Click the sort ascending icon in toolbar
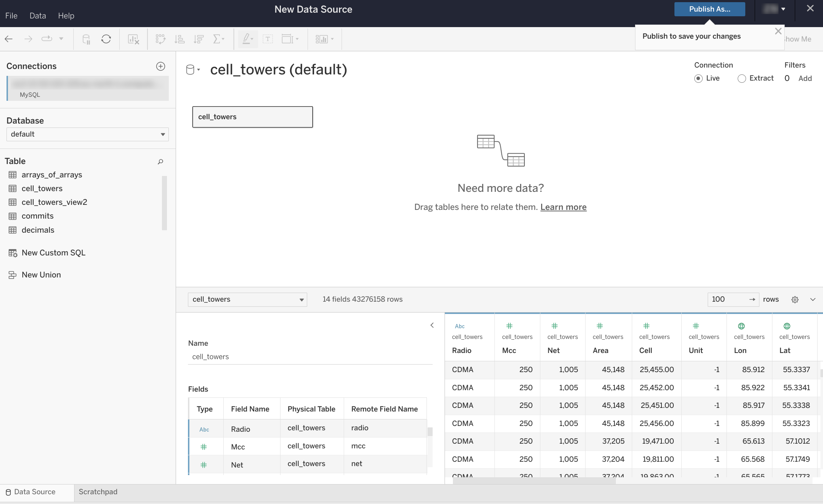Viewport: 823px width, 504px height. (x=179, y=39)
